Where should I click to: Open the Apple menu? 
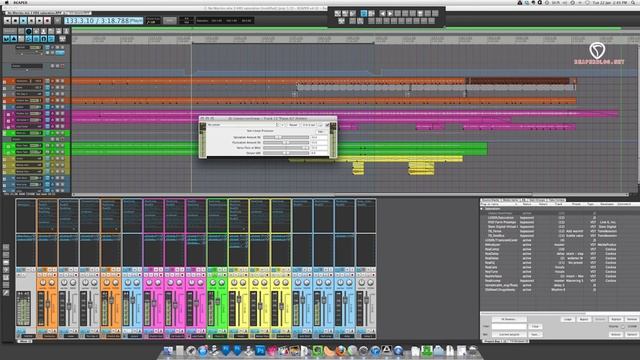click(x=6, y=2)
